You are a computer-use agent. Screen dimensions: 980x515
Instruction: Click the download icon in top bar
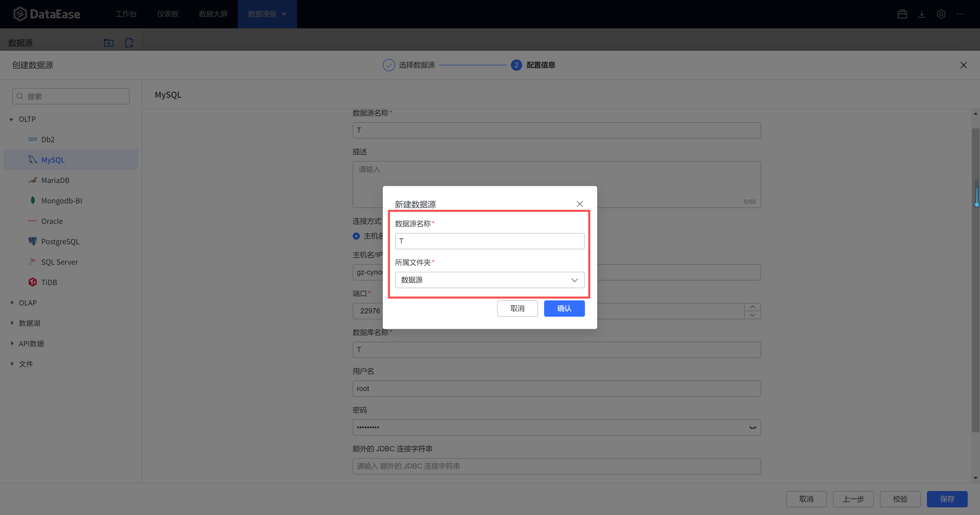(921, 14)
